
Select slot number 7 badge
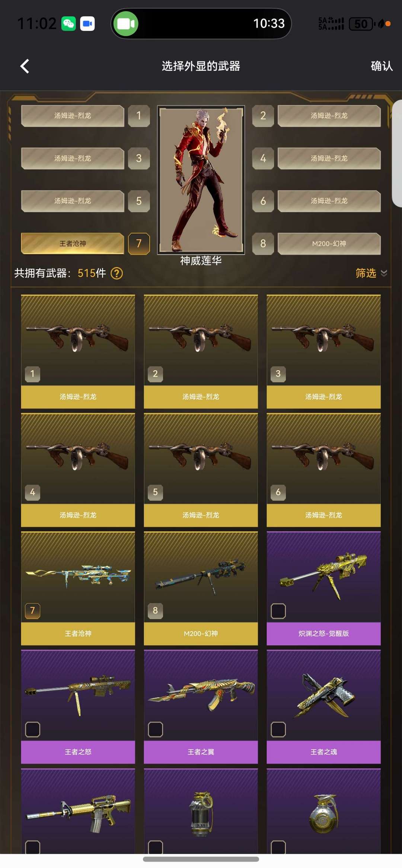click(x=139, y=244)
